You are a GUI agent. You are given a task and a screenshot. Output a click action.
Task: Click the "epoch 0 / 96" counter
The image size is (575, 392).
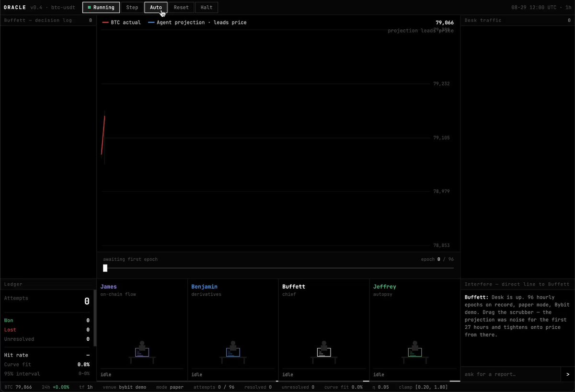pos(437,259)
